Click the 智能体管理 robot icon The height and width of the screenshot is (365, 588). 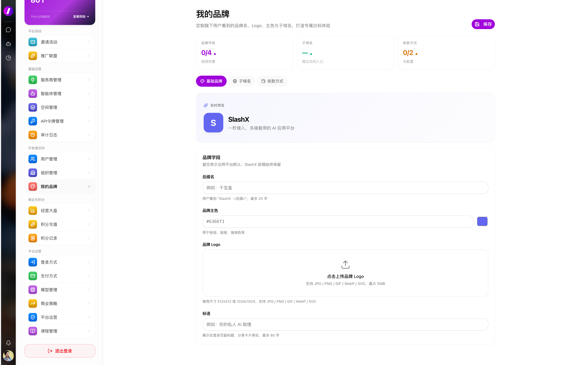coord(33,94)
